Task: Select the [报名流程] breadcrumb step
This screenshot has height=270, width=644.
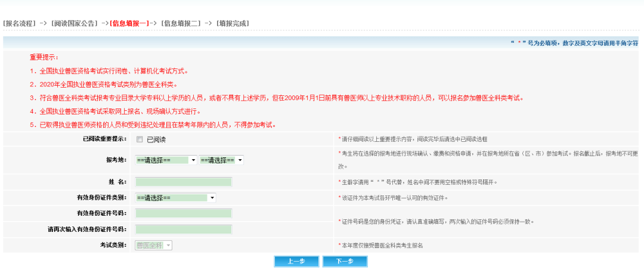Action: tap(19, 23)
